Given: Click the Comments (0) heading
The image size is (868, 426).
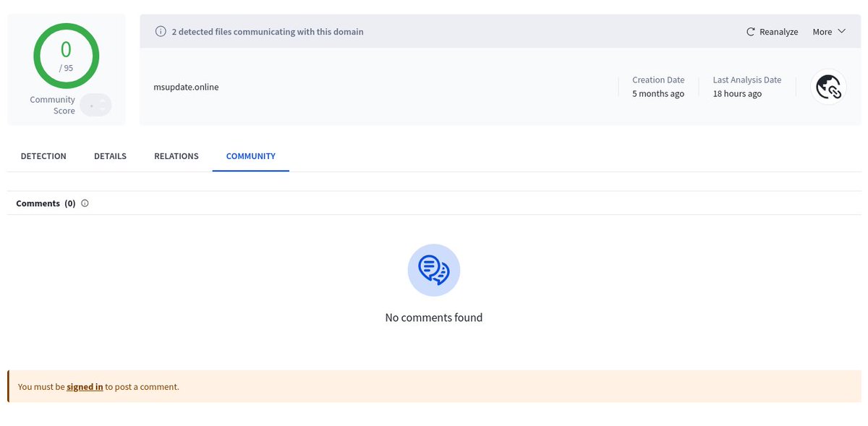Looking at the screenshot, I should coord(46,203).
